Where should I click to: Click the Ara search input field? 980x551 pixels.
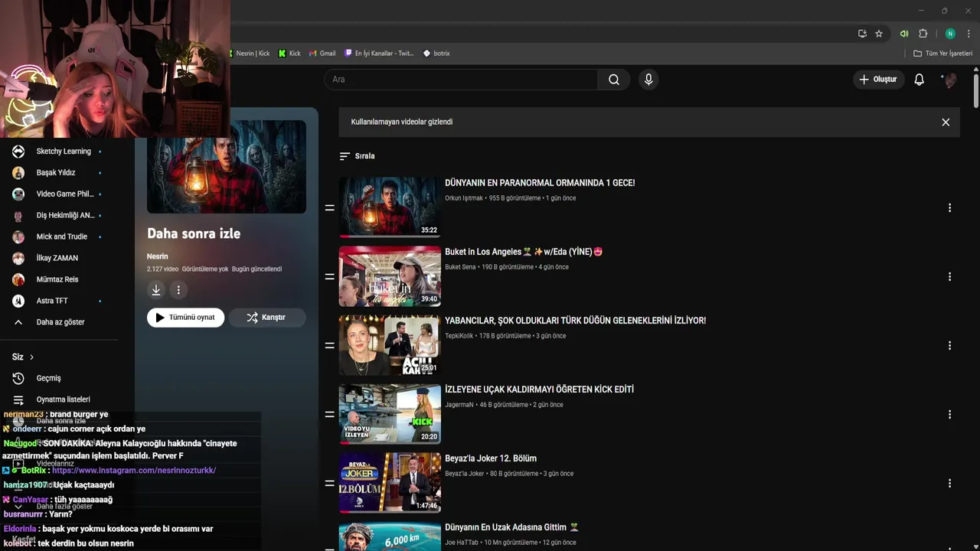coord(461,80)
